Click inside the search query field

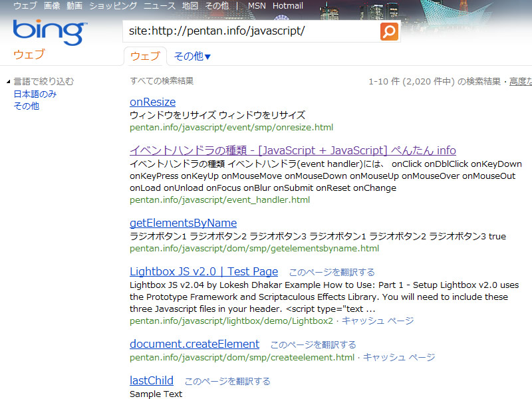click(251, 31)
